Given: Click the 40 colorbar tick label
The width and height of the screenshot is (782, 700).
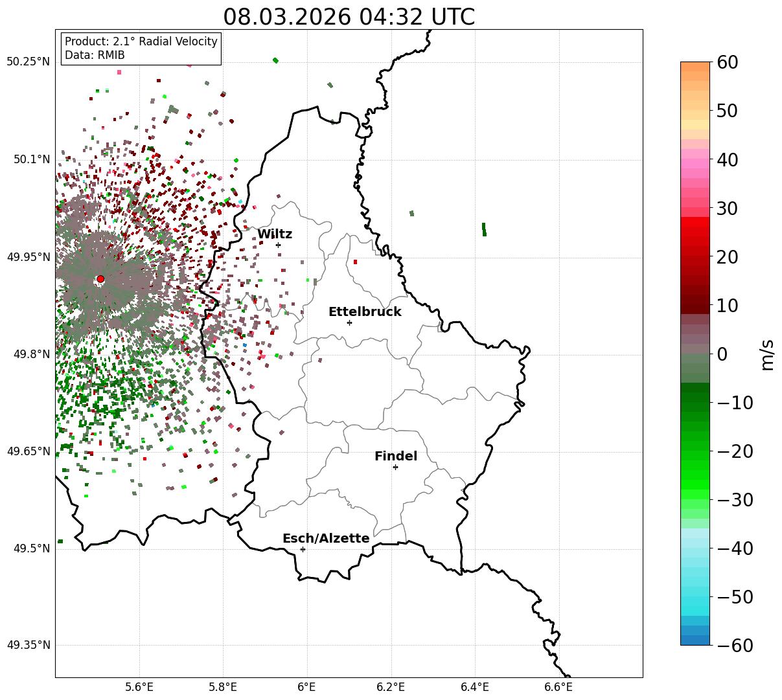Looking at the screenshot, I should 728,159.
